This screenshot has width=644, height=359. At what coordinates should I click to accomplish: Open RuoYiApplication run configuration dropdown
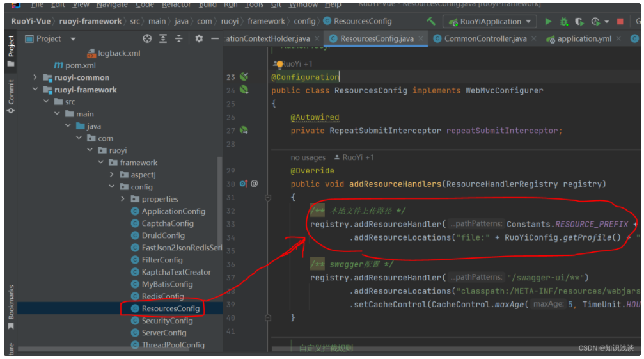[490, 21]
